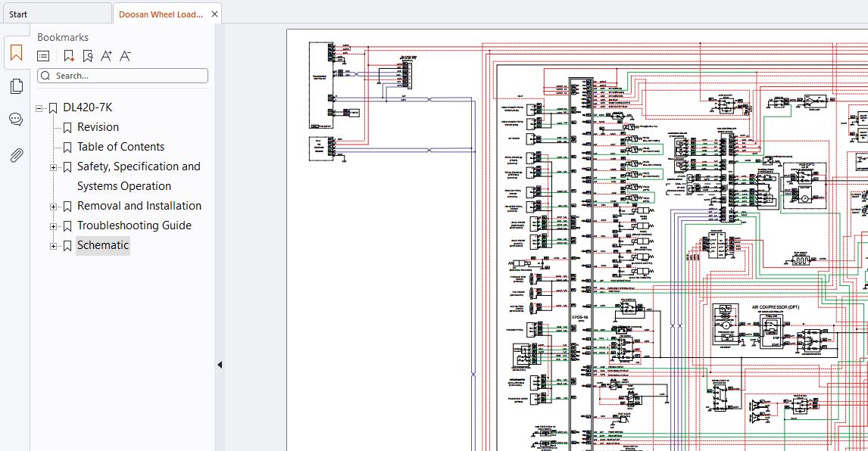Close the Doosan Wheel Loader tab
This screenshot has width=868, height=451.
pyautogui.click(x=215, y=14)
